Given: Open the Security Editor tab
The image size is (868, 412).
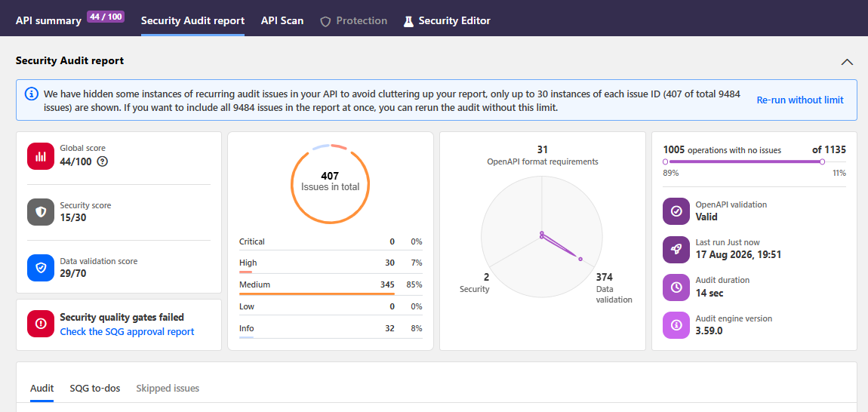Looking at the screenshot, I should click(447, 20).
